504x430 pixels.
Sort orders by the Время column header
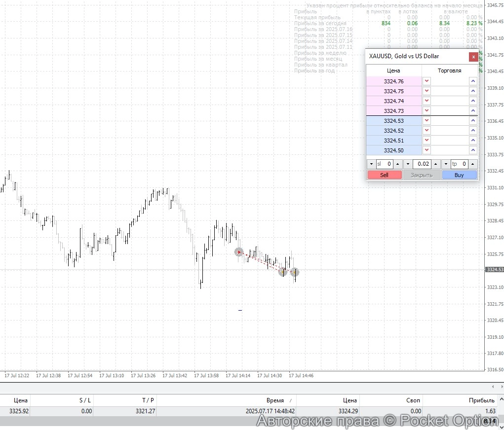[275, 400]
